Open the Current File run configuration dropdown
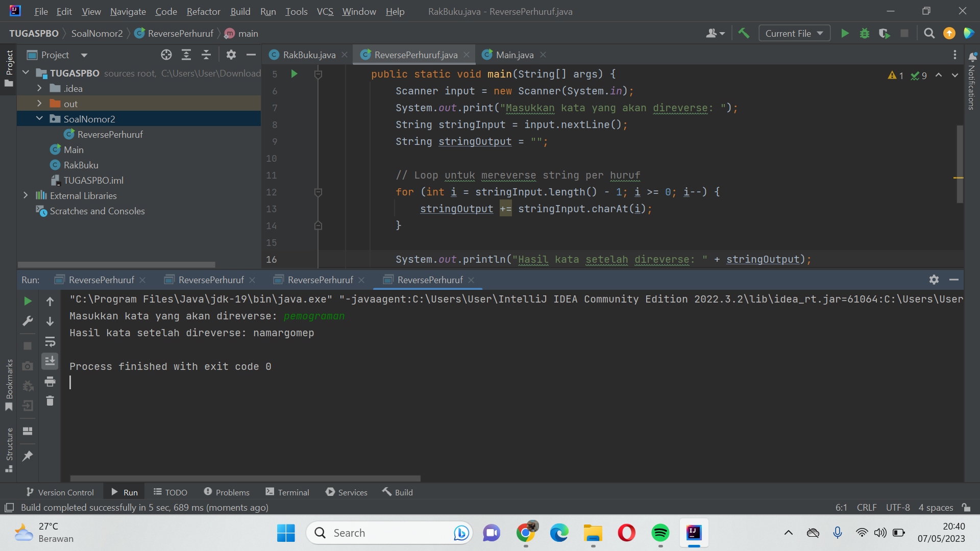The width and height of the screenshot is (980, 551). [x=794, y=33]
